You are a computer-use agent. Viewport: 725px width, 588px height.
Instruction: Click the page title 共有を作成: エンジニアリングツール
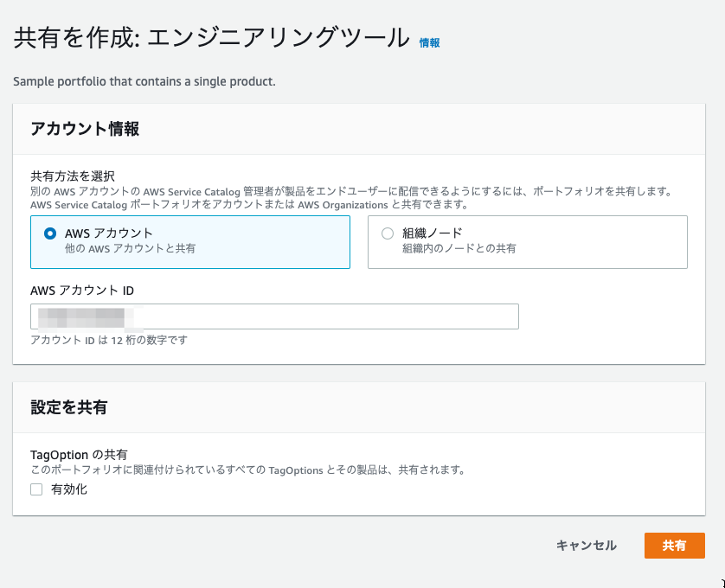click(211, 37)
